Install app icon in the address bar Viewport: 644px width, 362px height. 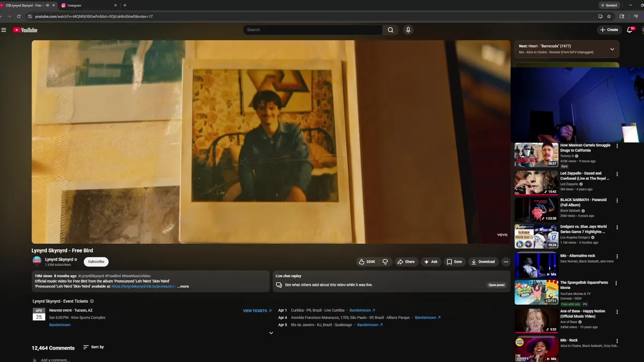click(x=600, y=17)
